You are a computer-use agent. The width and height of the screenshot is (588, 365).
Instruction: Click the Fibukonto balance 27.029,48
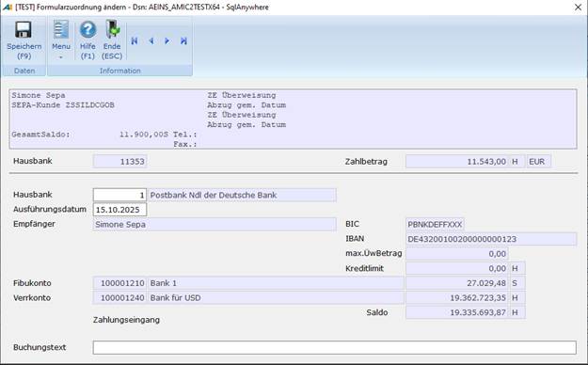456,283
